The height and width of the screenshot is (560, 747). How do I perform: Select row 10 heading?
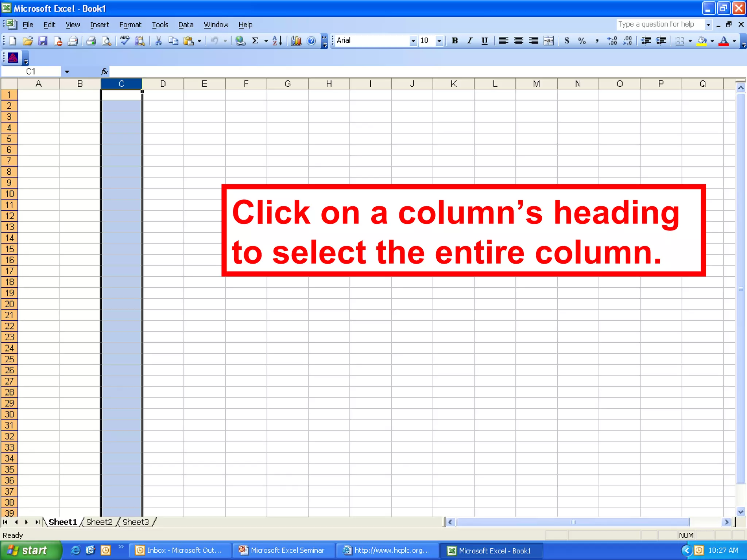[x=9, y=194]
